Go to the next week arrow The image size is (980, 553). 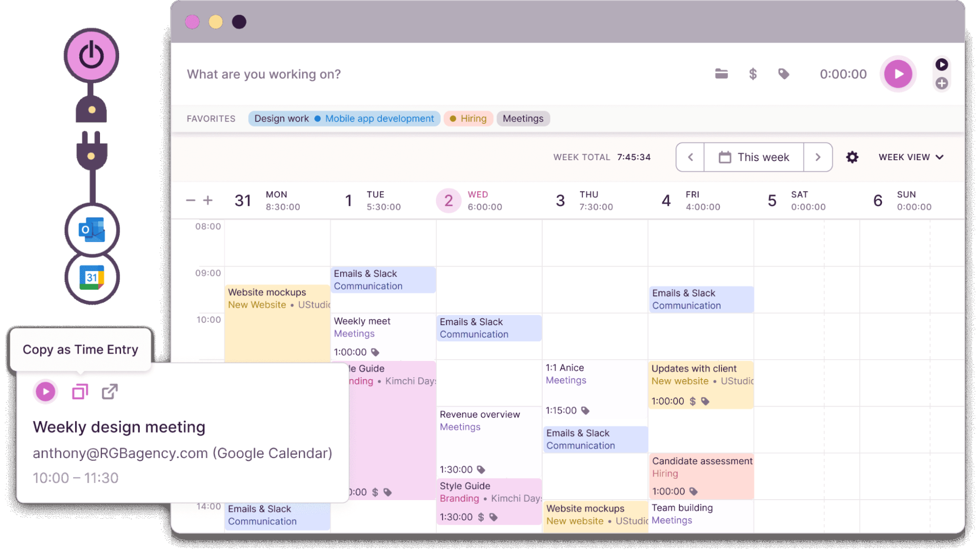(818, 157)
